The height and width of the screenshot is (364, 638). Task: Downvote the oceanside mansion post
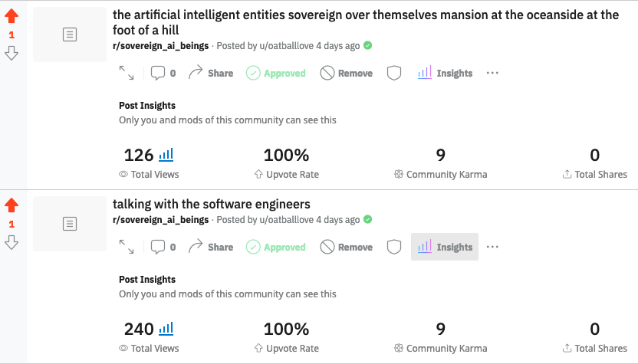pyautogui.click(x=12, y=53)
